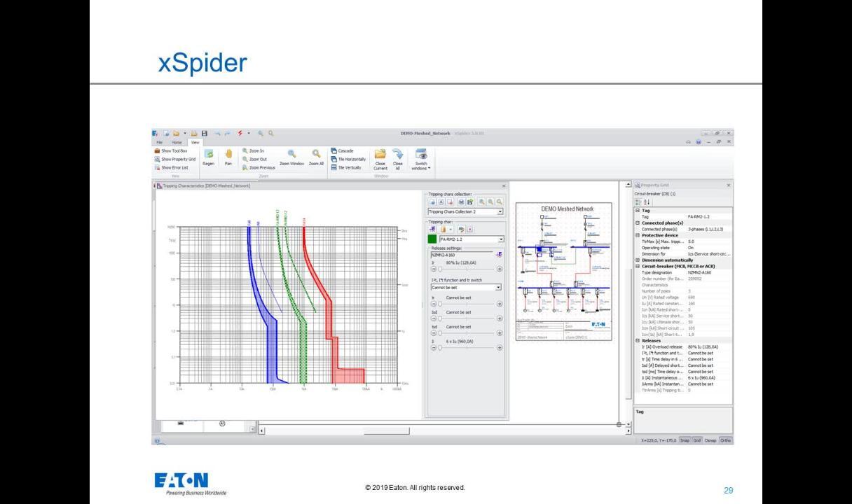
Task: Collapse the Tag section in Property Grid
Action: [x=637, y=211]
